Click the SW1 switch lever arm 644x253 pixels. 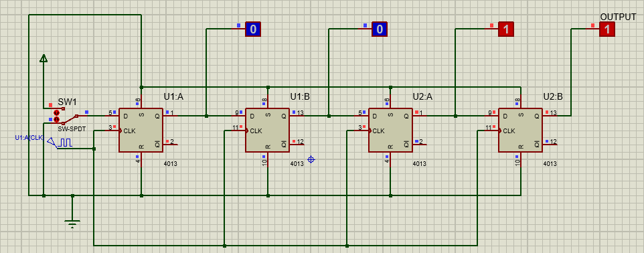[x=70, y=119]
